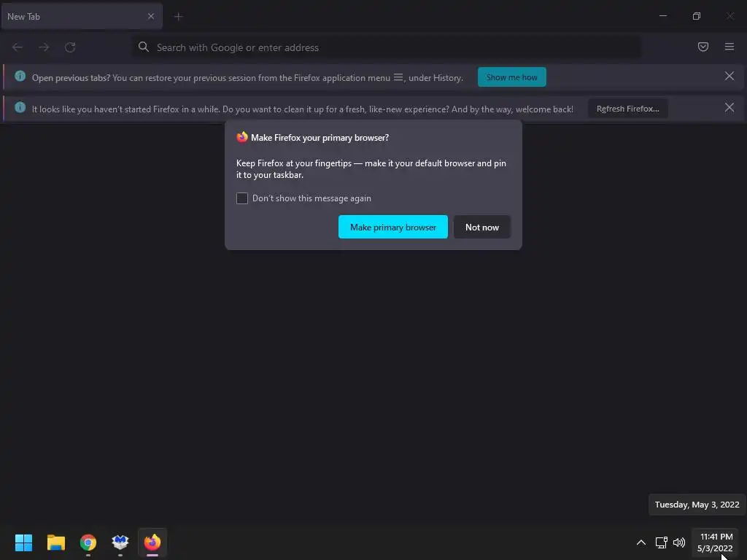Click Show me how button
747x560 pixels.
(x=511, y=77)
